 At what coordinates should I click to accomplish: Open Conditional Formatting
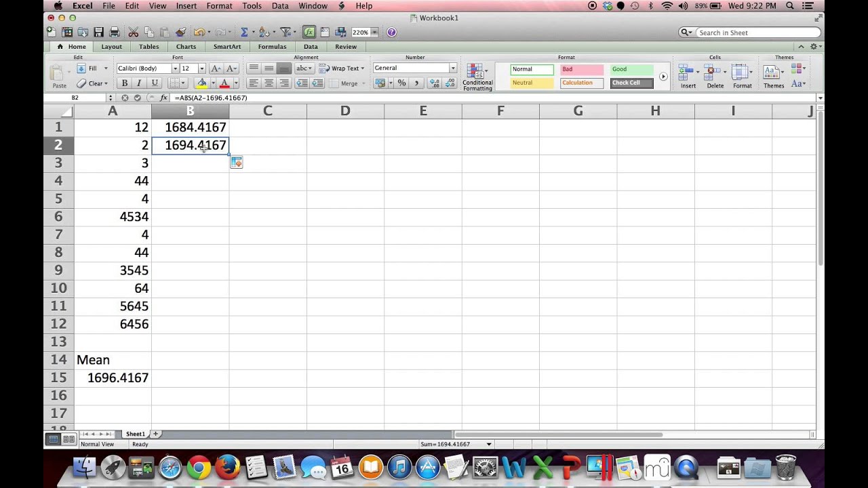coord(477,77)
